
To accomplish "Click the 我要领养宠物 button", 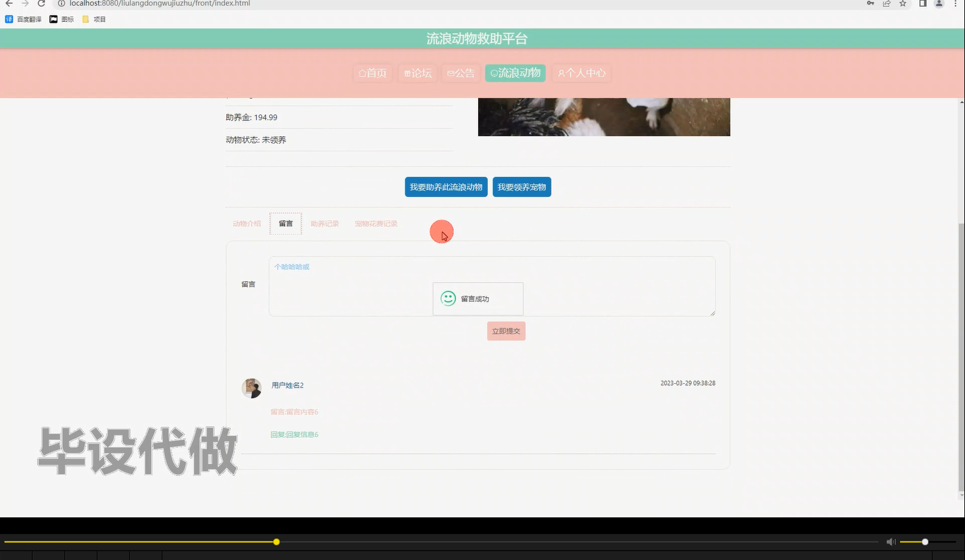I will pos(522,187).
